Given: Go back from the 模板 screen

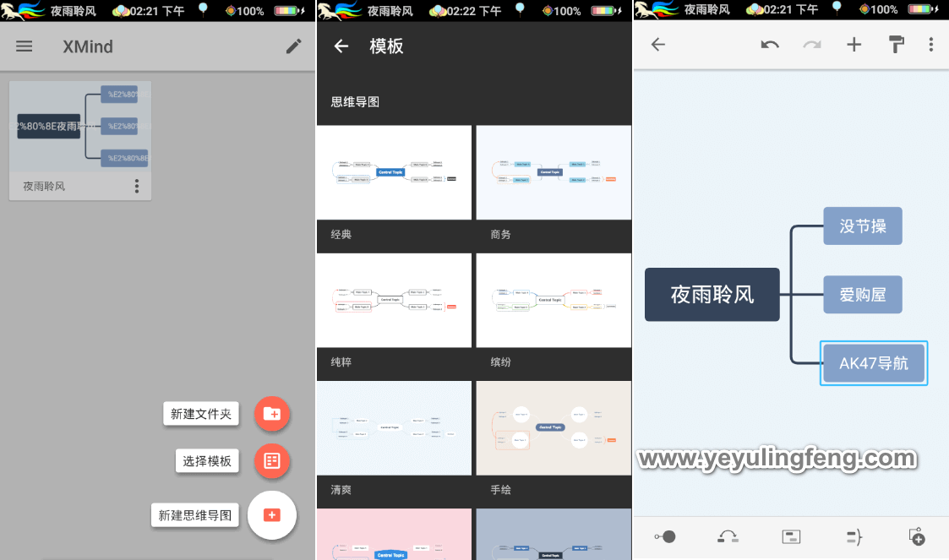Looking at the screenshot, I should pyautogui.click(x=341, y=46).
